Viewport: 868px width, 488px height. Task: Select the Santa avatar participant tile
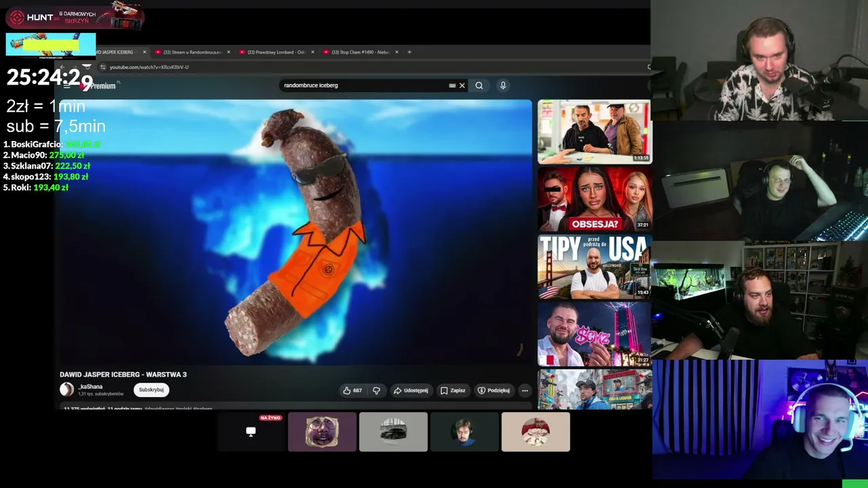click(536, 432)
